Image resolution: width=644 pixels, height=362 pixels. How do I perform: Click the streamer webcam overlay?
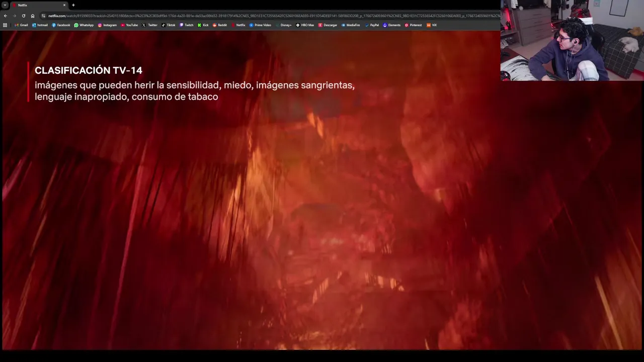click(x=572, y=40)
